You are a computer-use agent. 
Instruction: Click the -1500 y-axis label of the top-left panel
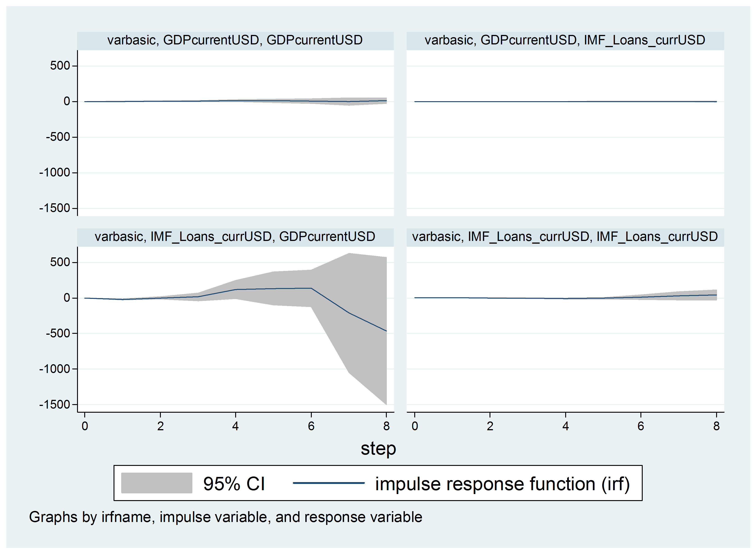[55, 208]
